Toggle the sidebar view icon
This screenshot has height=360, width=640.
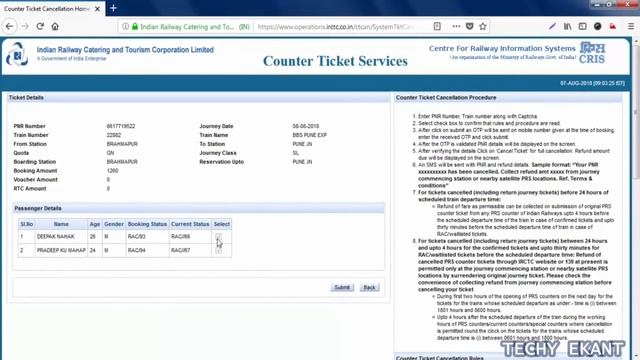tap(582, 27)
